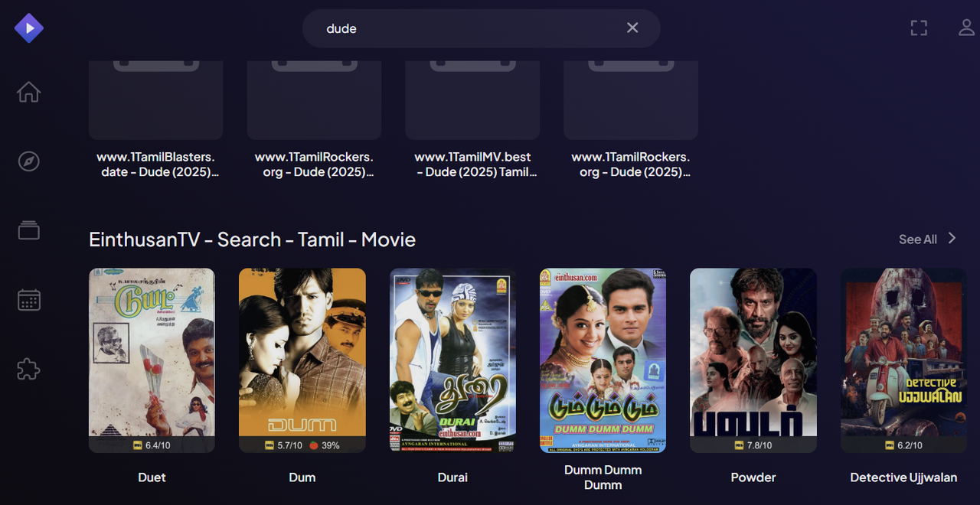
Task: Open the Detective Ujjwalan poster
Action: click(x=903, y=360)
